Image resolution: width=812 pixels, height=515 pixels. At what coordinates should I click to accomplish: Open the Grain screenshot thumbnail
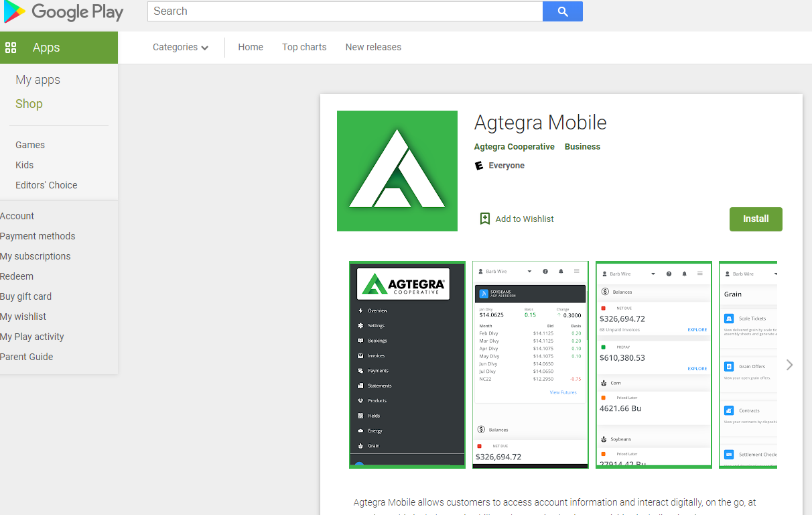coord(748,365)
